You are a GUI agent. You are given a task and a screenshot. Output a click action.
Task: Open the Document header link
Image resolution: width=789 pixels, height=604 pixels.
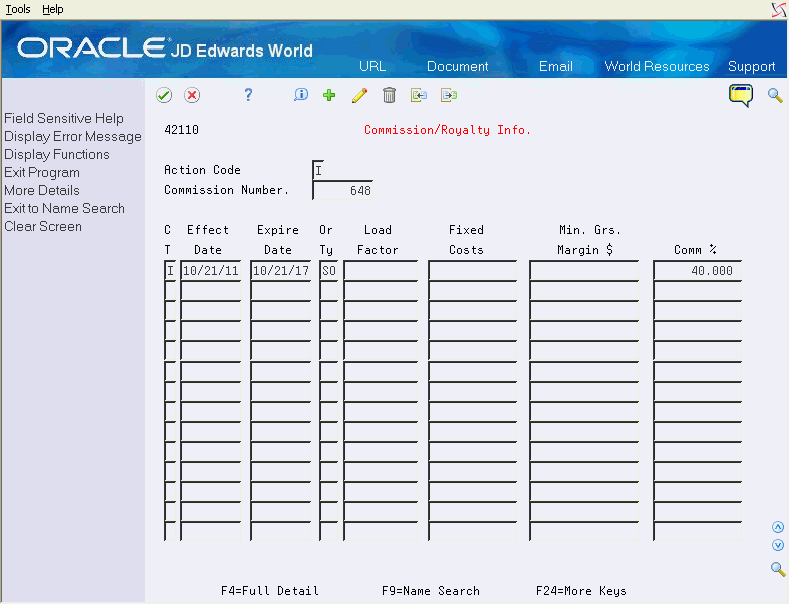click(x=457, y=66)
